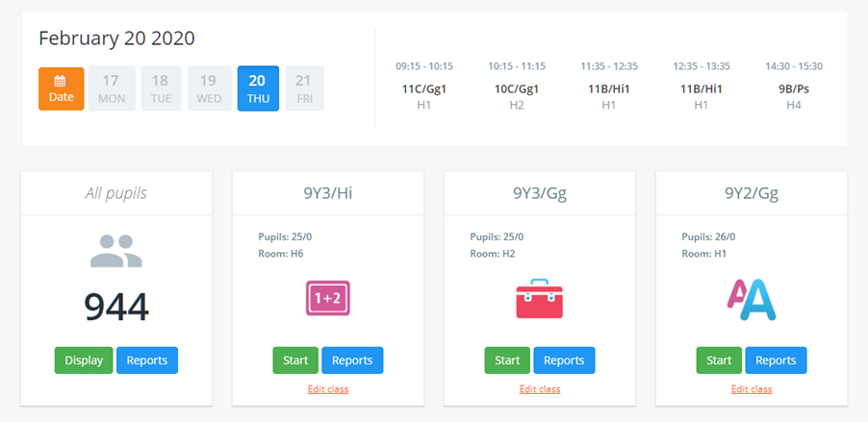Screen dimensions: 868x422
Task: Edit class 9Y2/Gg
Action: [752, 389]
